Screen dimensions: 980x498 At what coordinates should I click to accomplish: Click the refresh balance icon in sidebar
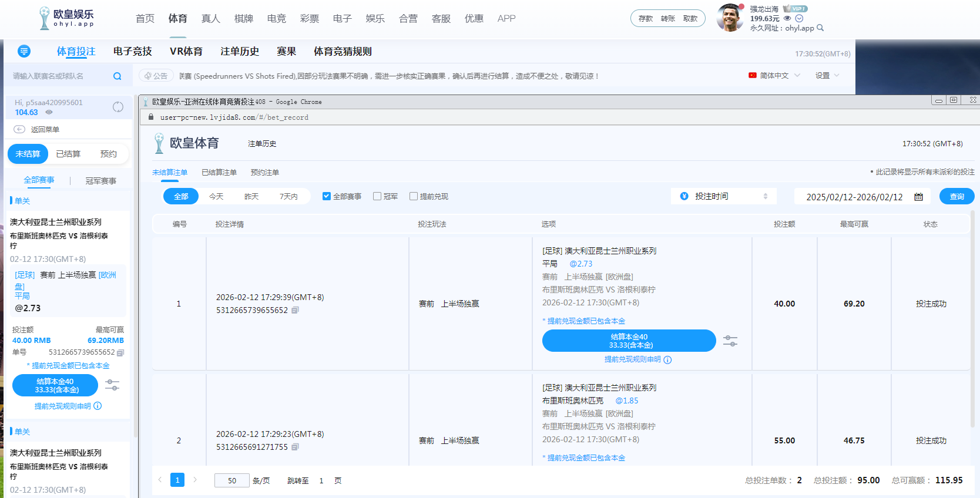click(118, 107)
